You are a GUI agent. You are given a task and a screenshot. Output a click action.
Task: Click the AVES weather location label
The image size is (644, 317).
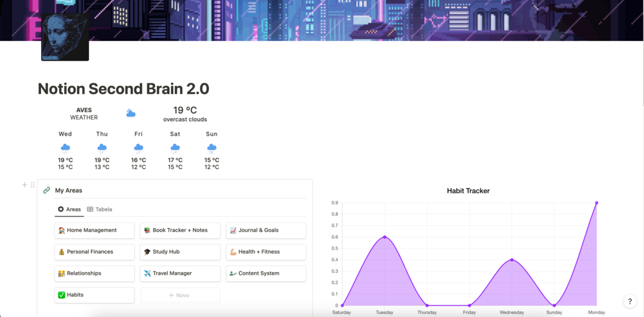coord(84,110)
